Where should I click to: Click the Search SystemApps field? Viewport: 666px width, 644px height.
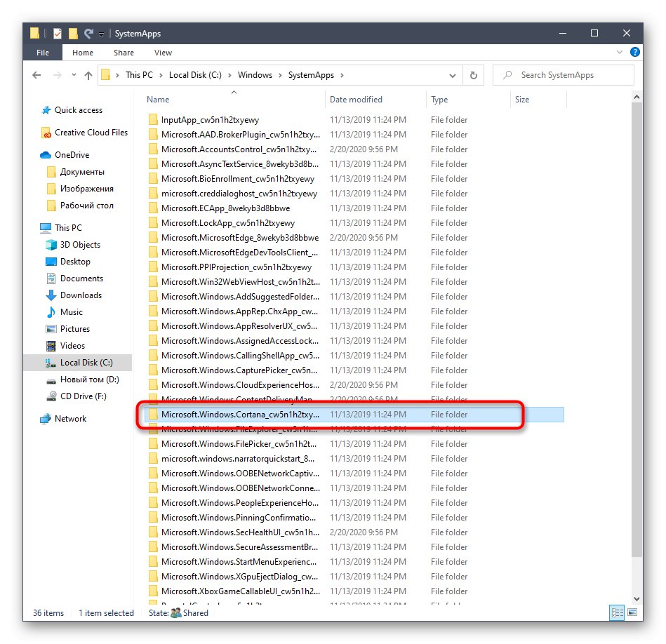click(x=564, y=75)
